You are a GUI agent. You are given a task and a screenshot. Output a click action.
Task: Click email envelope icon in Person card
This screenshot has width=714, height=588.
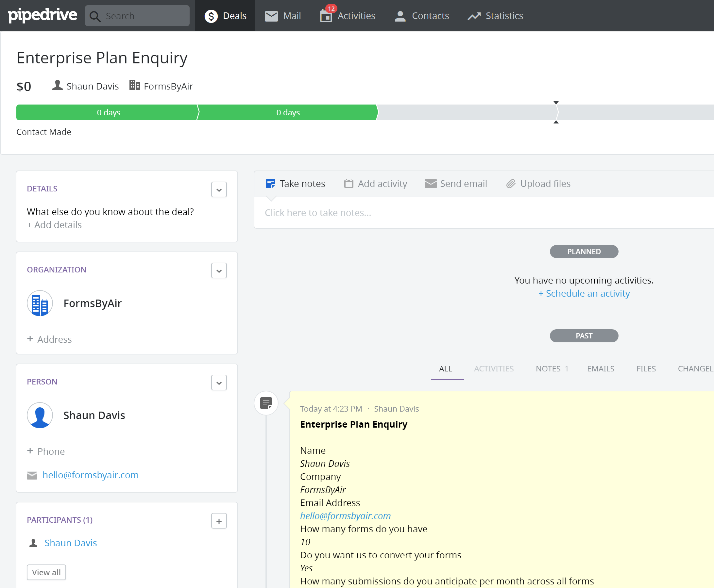pos(32,475)
